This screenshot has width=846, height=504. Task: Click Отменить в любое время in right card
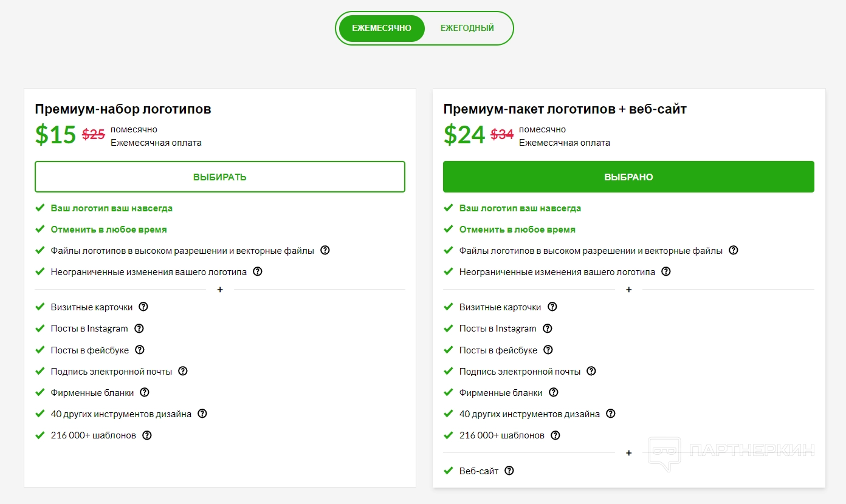[x=517, y=230]
